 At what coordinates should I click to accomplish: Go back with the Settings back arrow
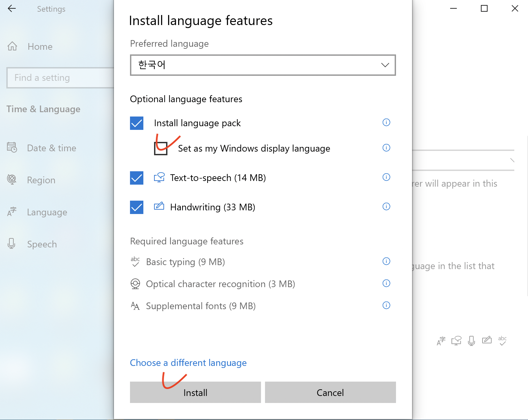point(12,9)
